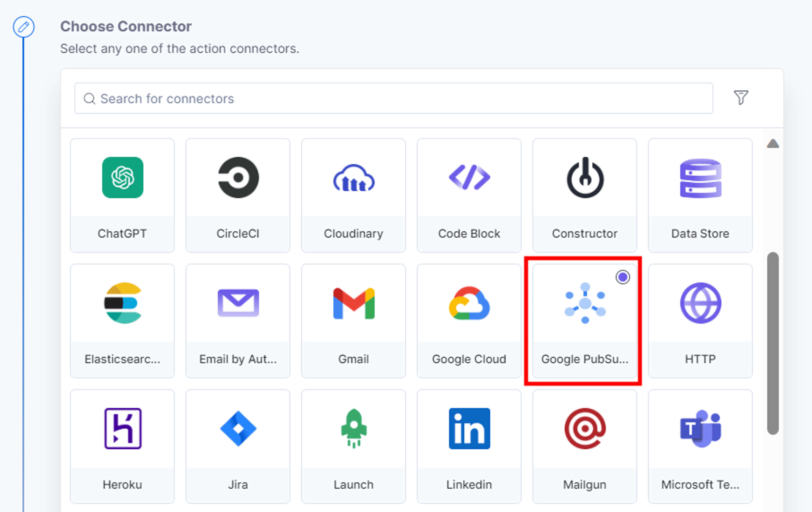Select the Linkedin connector icon
812x512 pixels.
(469, 428)
